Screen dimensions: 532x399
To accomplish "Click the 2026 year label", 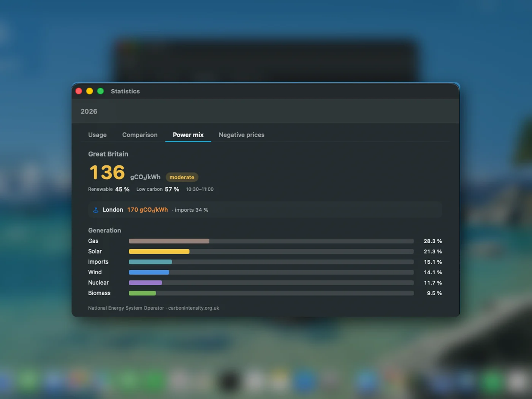I will coord(89,111).
